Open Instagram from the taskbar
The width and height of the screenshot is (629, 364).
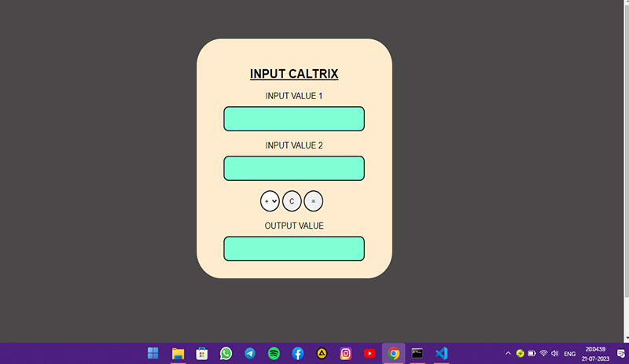(x=346, y=353)
